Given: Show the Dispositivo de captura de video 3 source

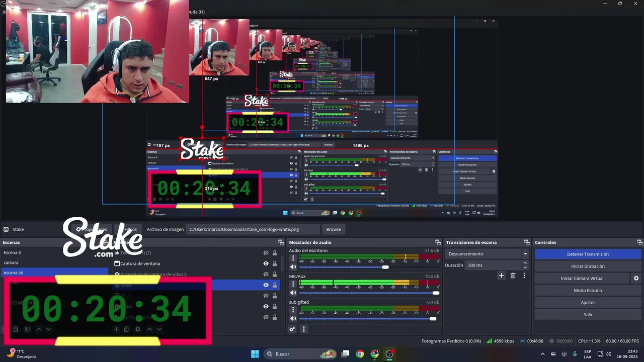Looking at the screenshot, I should 266,274.
